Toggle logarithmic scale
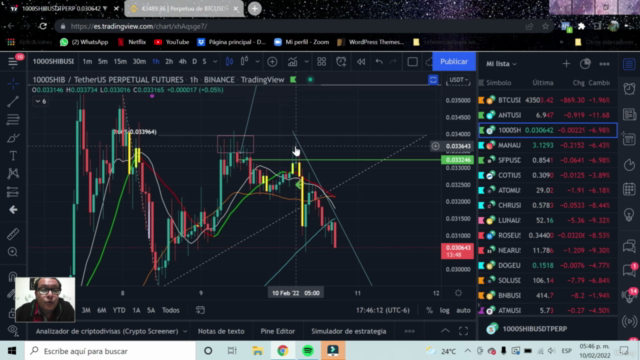 coord(444,310)
